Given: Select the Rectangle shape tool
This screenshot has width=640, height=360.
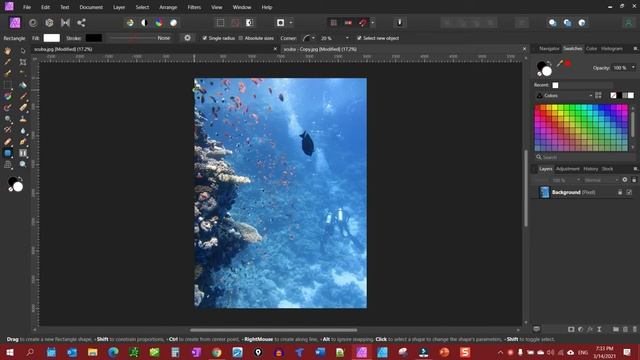Looking at the screenshot, I should click(8, 153).
